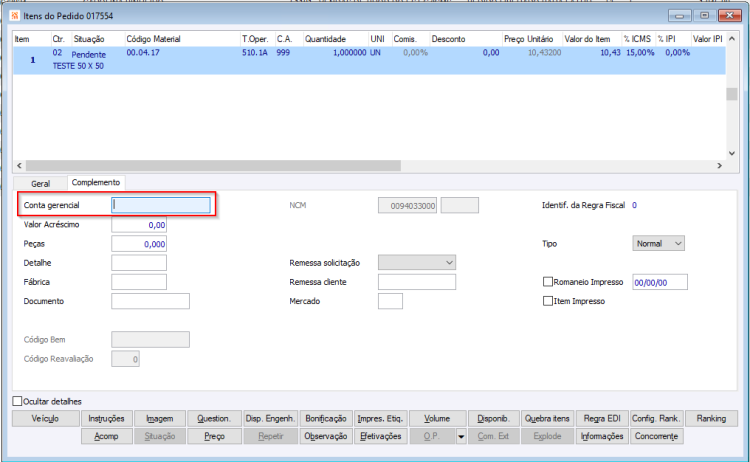
Task: Expand the Tipo Normal dropdown
Action: [658, 243]
